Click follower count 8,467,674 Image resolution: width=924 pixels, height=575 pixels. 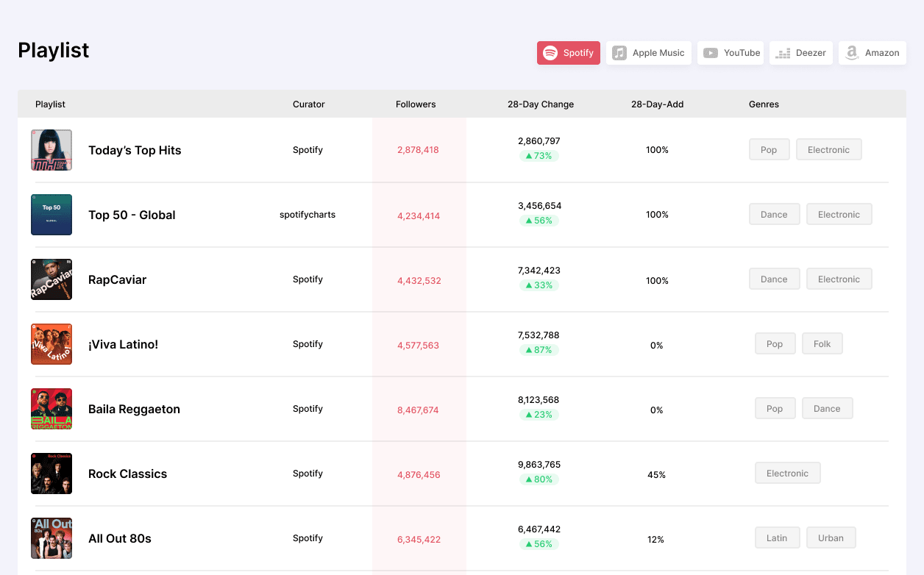click(x=418, y=410)
